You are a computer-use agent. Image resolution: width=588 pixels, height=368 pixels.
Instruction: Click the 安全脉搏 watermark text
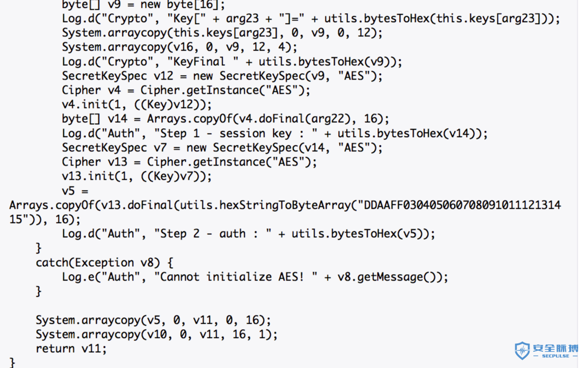556,347
